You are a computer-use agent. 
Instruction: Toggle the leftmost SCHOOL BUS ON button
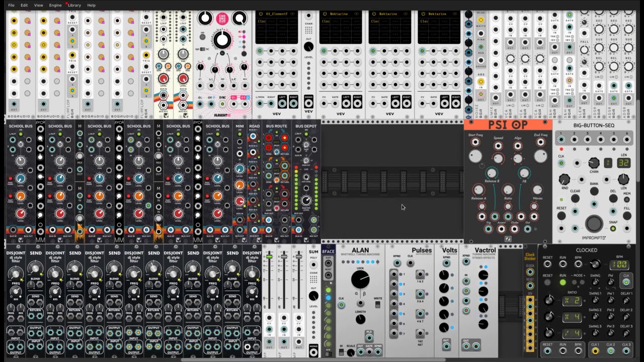(x=21, y=134)
